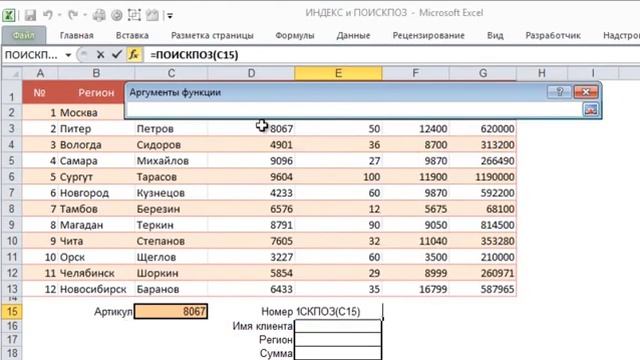Click cell containing Щеглов
This screenshot has width=640, height=360.
click(171, 257)
